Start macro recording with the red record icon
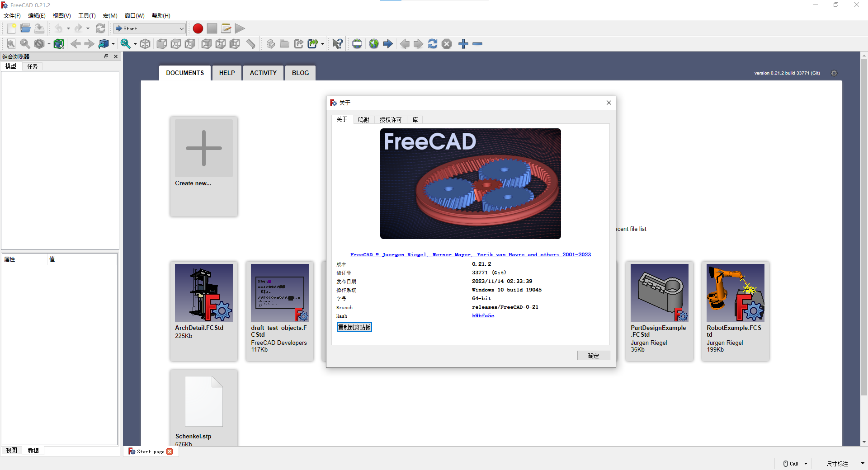This screenshot has height=470, width=868. (198, 28)
